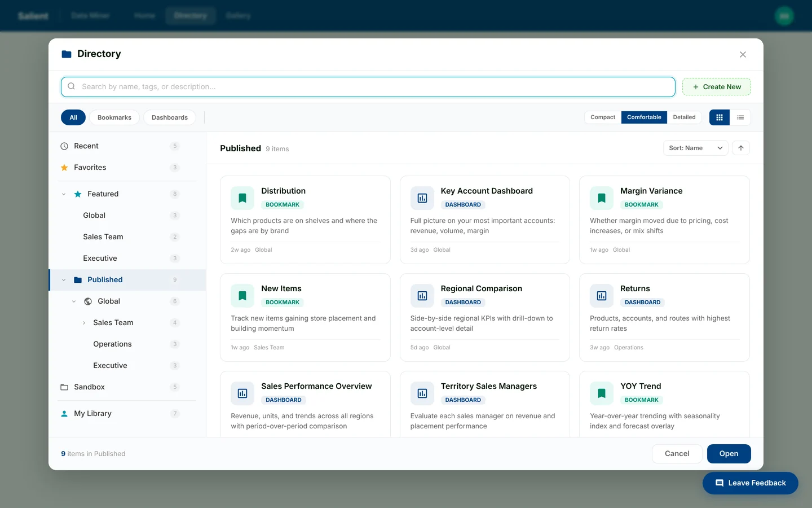Click the Territory Sales Managers dashboard icon
This screenshot has height=508, width=812.
coord(422,393)
